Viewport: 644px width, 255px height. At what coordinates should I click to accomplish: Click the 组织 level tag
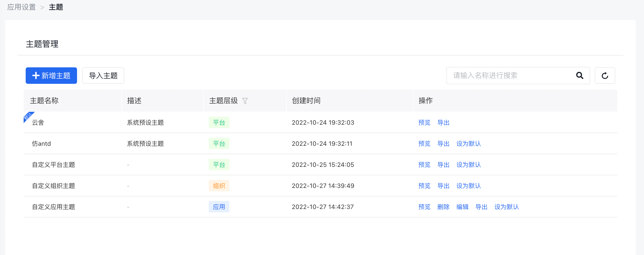(219, 186)
